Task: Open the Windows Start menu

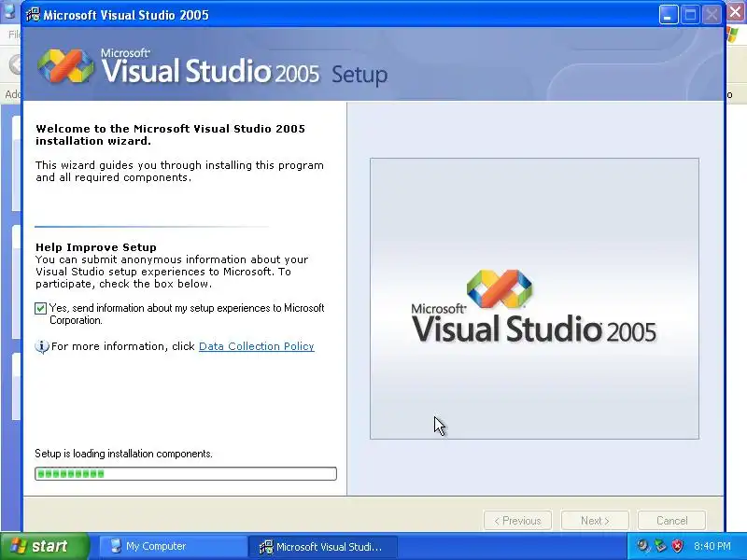Action: tap(45, 546)
